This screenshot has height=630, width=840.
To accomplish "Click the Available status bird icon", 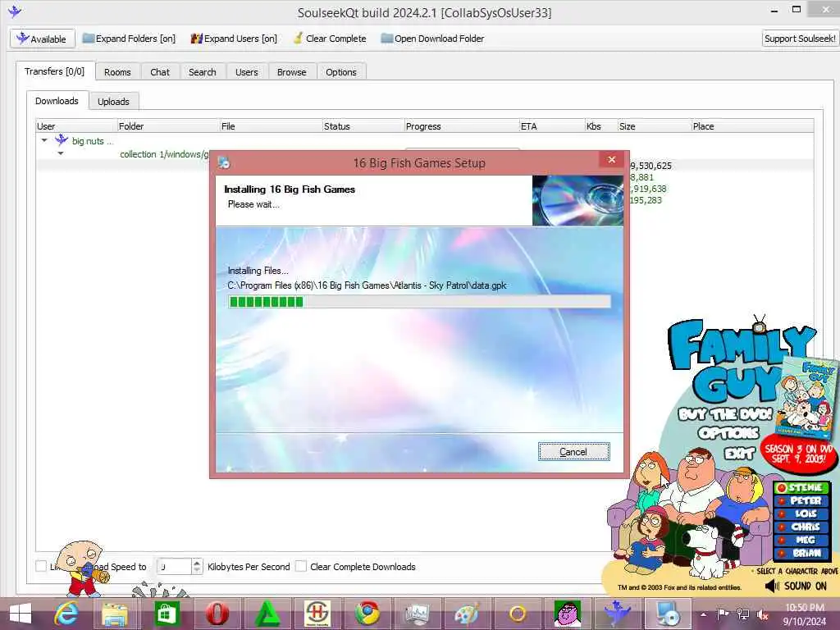I will point(22,38).
